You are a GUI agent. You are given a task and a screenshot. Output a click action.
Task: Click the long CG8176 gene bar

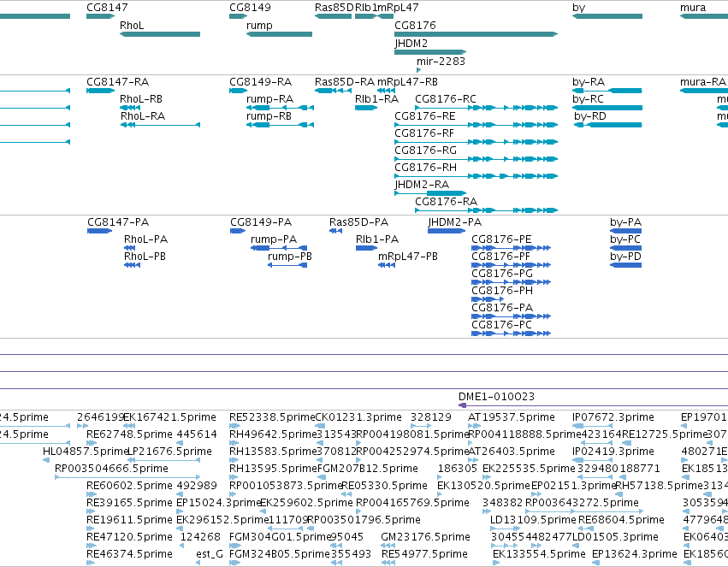(x=476, y=34)
